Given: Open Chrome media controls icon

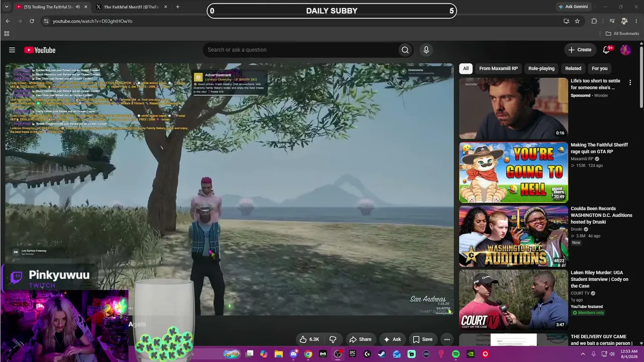Looking at the screenshot, I should click(x=612, y=21).
